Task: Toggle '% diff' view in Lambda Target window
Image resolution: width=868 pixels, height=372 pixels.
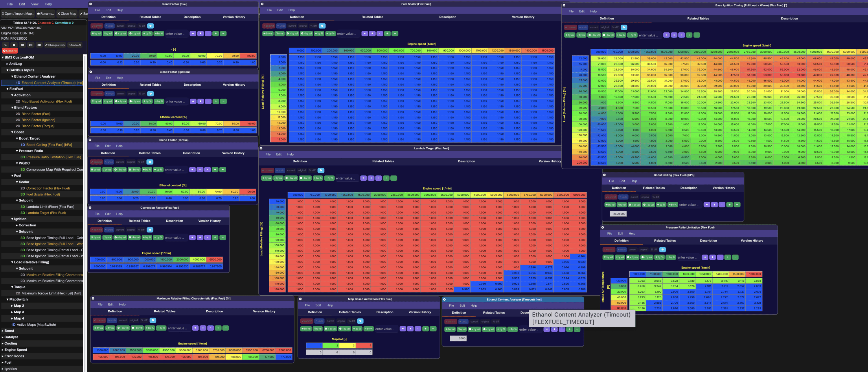Action: click(313, 170)
